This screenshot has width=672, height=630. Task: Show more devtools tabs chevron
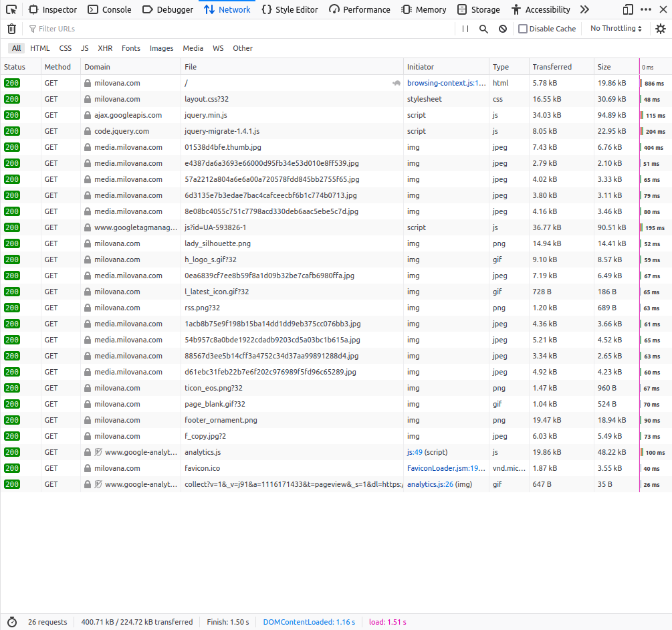[584, 9]
